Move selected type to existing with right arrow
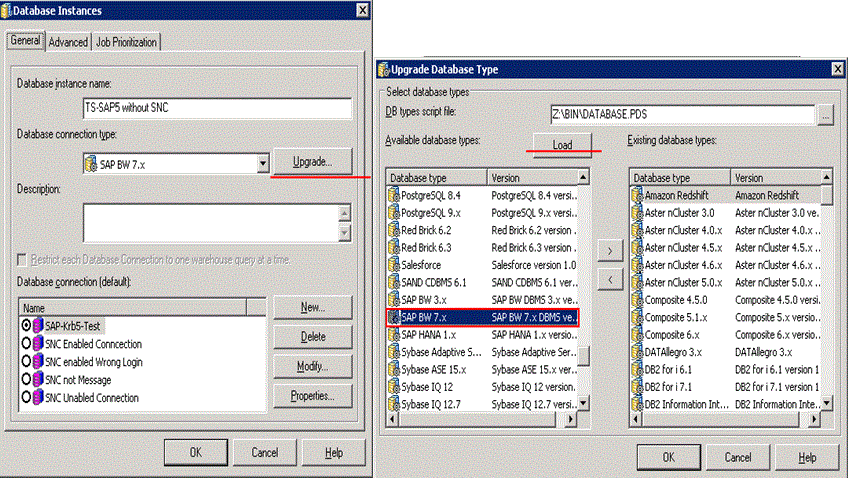The height and width of the screenshot is (482, 848). (610, 251)
